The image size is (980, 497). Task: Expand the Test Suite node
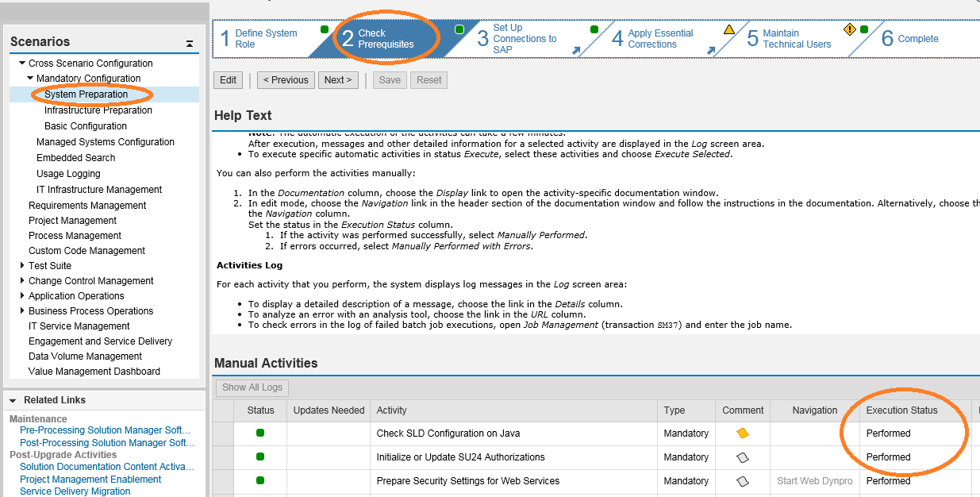coord(22,265)
